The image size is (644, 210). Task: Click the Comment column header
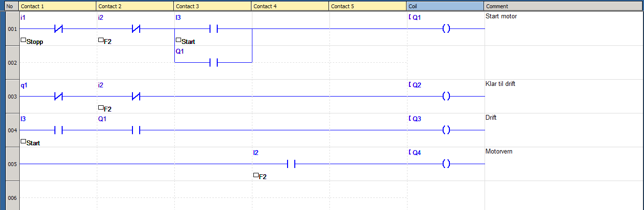pyautogui.click(x=564, y=6)
